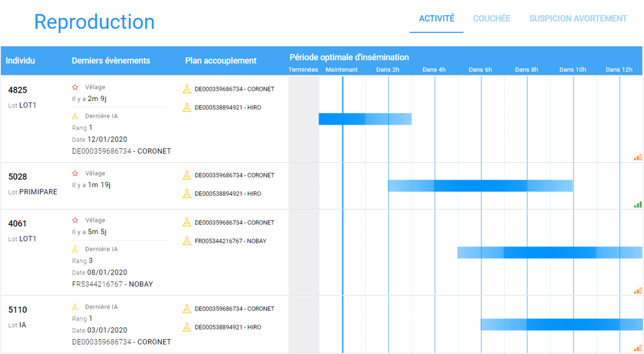Viewport: 644px width, 354px height.
Task: Click orange signal bars icon in row 4061
Action: click(637, 291)
